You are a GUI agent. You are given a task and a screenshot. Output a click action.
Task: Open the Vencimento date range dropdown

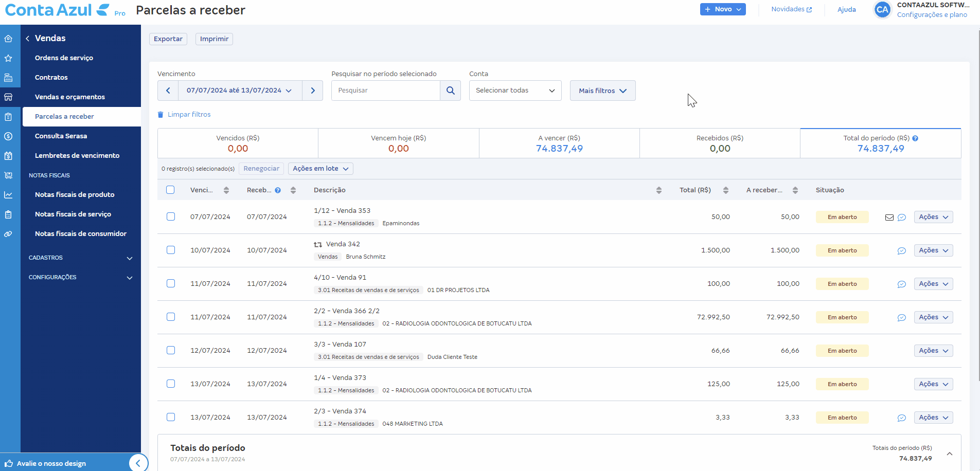[240, 90]
